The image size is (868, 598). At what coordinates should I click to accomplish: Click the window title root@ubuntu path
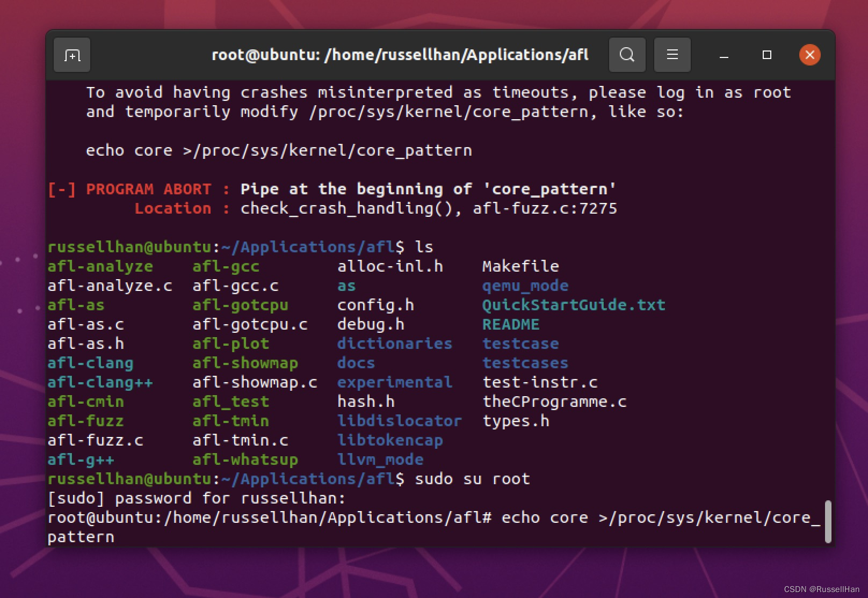[400, 55]
